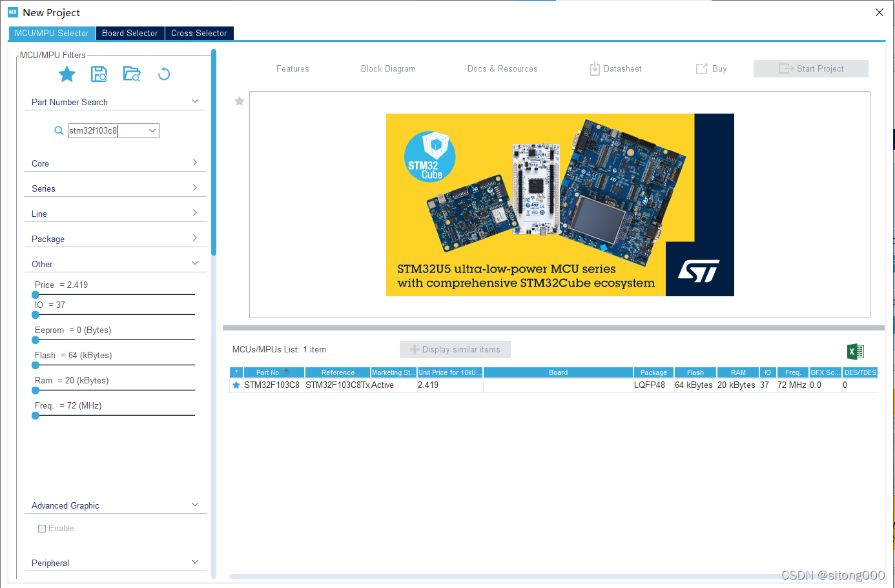Expand the Package filter section

[195, 238]
